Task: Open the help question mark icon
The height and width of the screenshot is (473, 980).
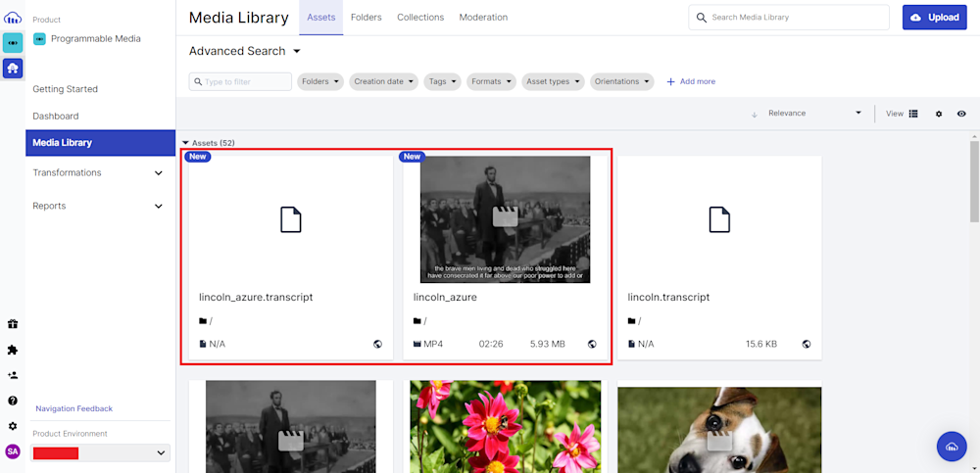Action: coord(13,401)
